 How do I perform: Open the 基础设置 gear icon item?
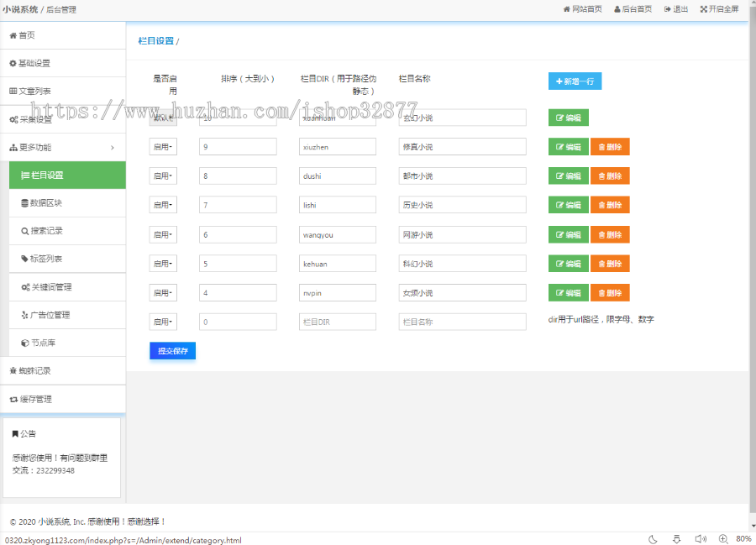tap(13, 63)
